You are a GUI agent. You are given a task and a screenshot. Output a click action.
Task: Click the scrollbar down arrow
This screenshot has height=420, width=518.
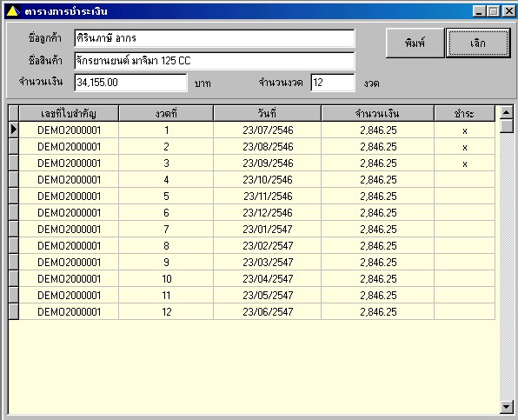pyautogui.click(x=506, y=407)
